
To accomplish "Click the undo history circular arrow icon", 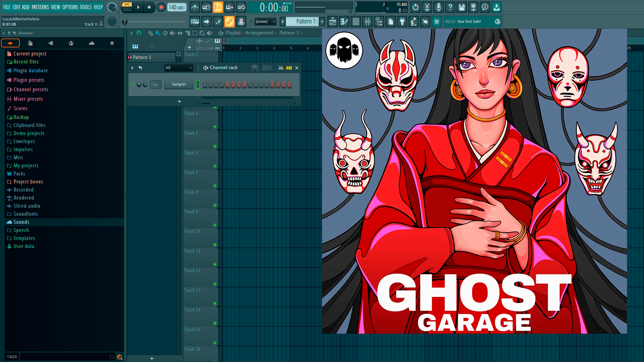I will (x=415, y=7).
